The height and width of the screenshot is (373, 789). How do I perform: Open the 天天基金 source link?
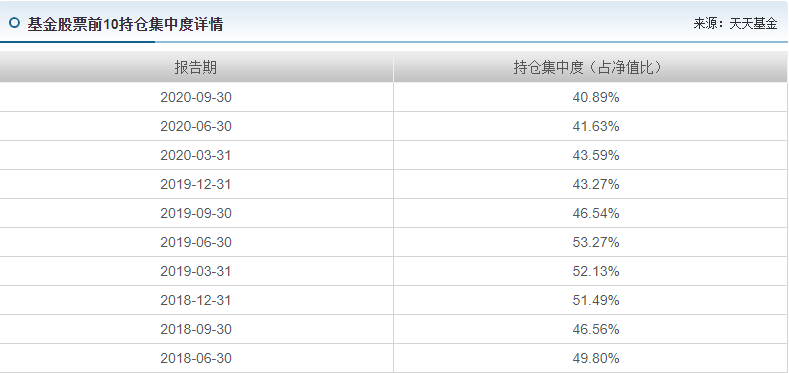point(753,24)
